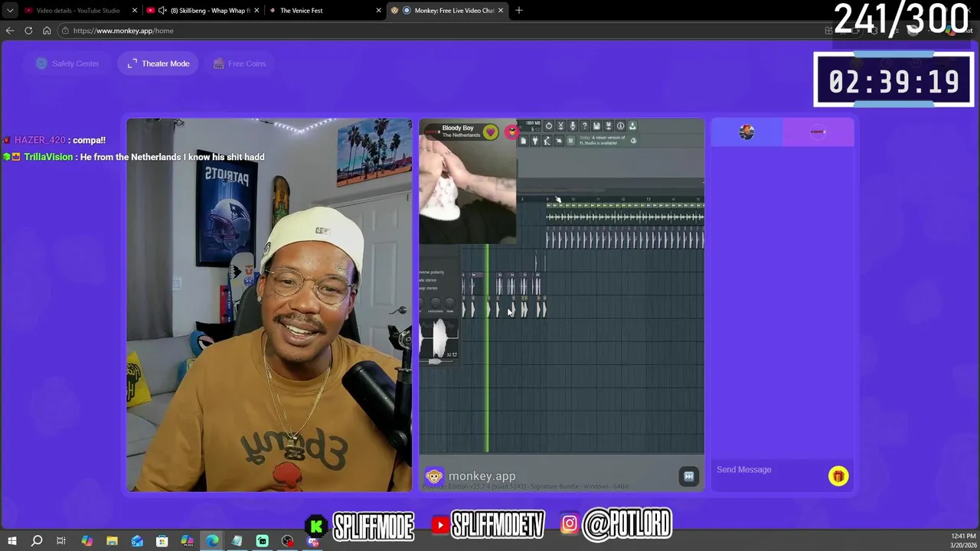Click FL Studio help question-mark icon
This screenshot has width=980, height=551.
pyautogui.click(x=584, y=126)
